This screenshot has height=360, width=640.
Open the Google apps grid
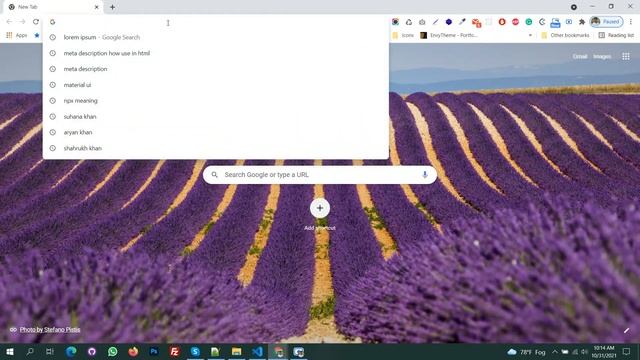pos(626,56)
